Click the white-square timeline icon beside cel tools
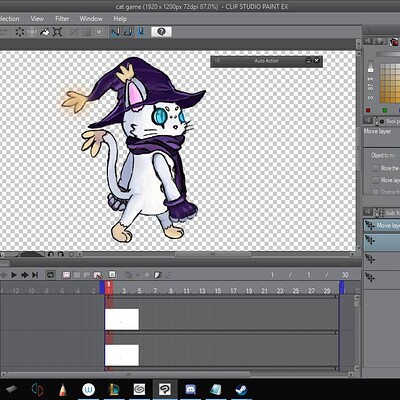400x400 pixels. 113,274
